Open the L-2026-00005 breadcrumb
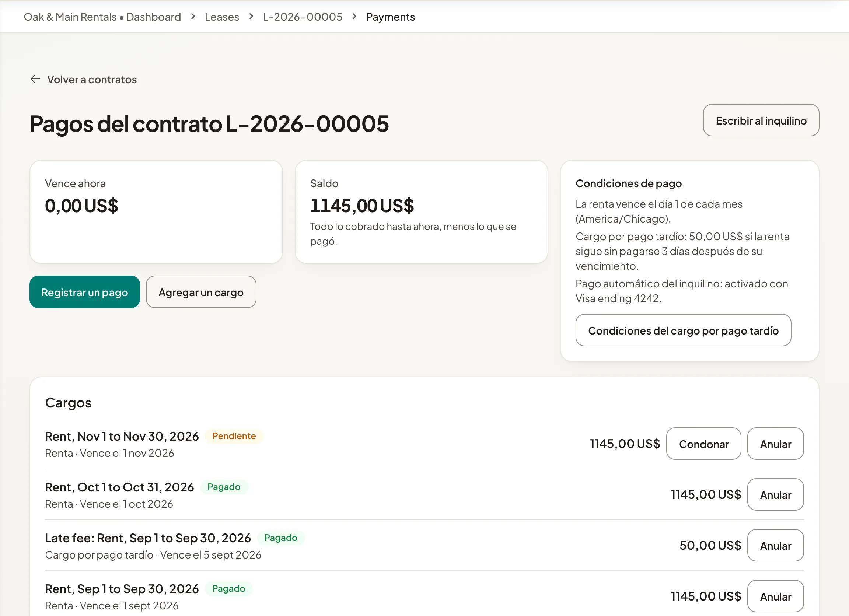Screen dimensions: 849x616 click(x=303, y=17)
